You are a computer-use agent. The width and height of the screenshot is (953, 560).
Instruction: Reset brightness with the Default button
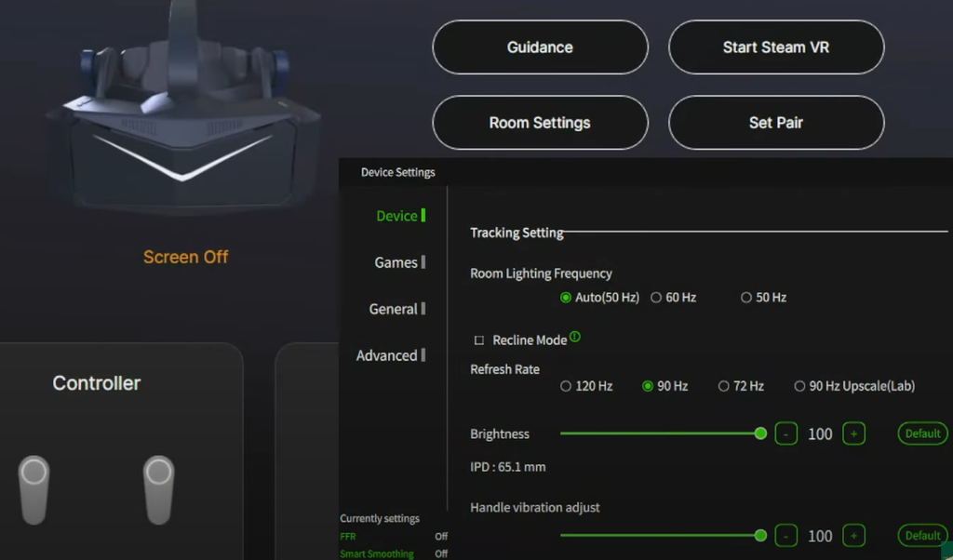(922, 433)
